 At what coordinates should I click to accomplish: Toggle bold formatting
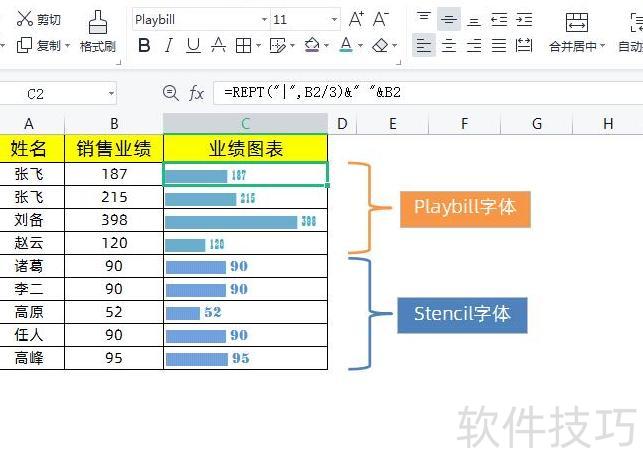point(144,45)
